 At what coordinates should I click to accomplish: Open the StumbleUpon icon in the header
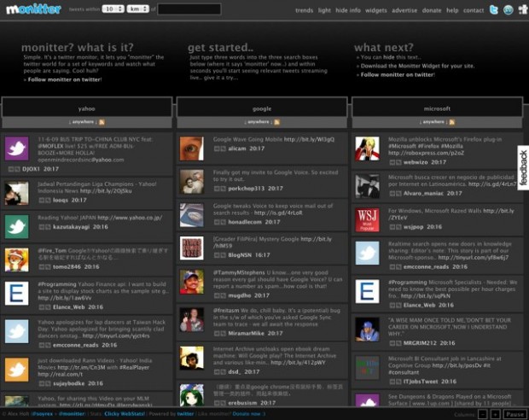(x=508, y=9)
